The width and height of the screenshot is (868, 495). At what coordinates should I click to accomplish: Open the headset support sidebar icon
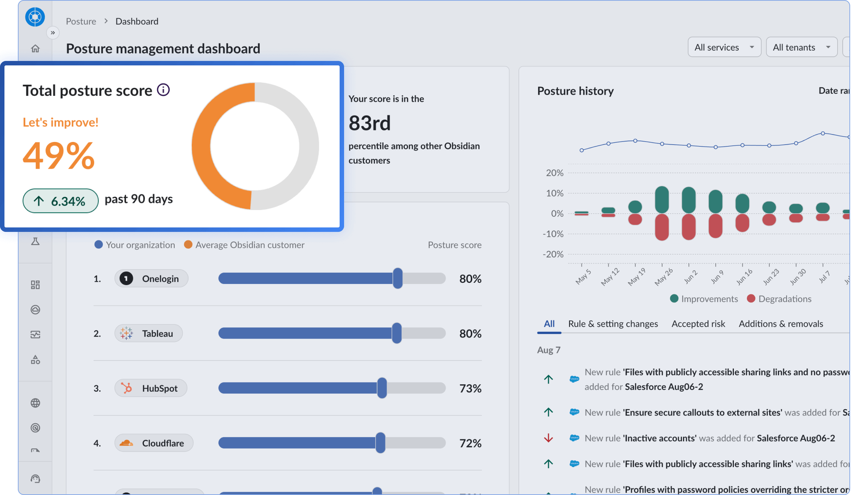click(x=35, y=479)
